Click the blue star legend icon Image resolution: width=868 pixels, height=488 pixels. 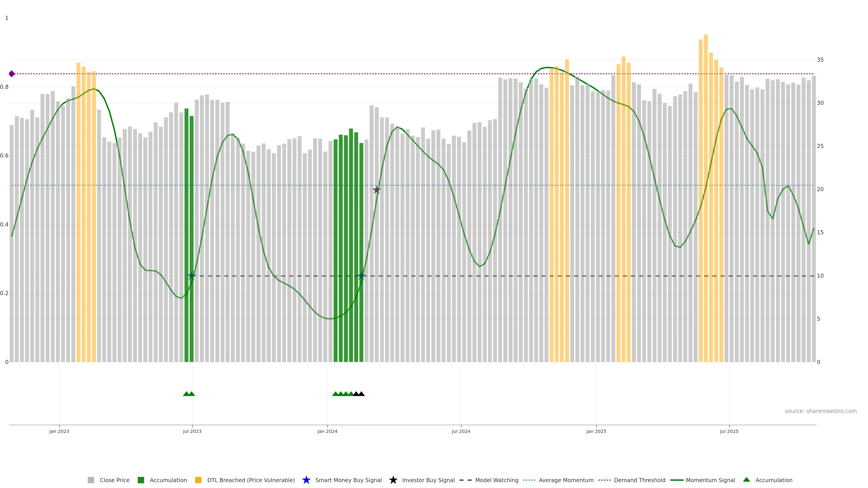306,480
